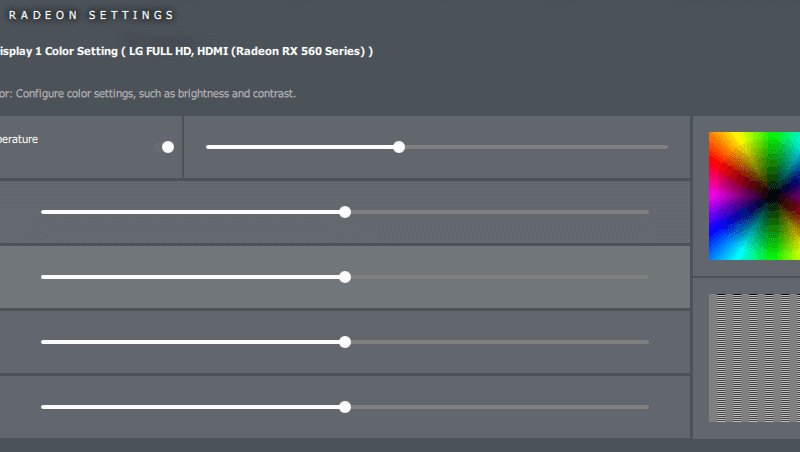Click the rainbow color wheel preview image
The width and height of the screenshot is (800, 452).
click(x=754, y=196)
